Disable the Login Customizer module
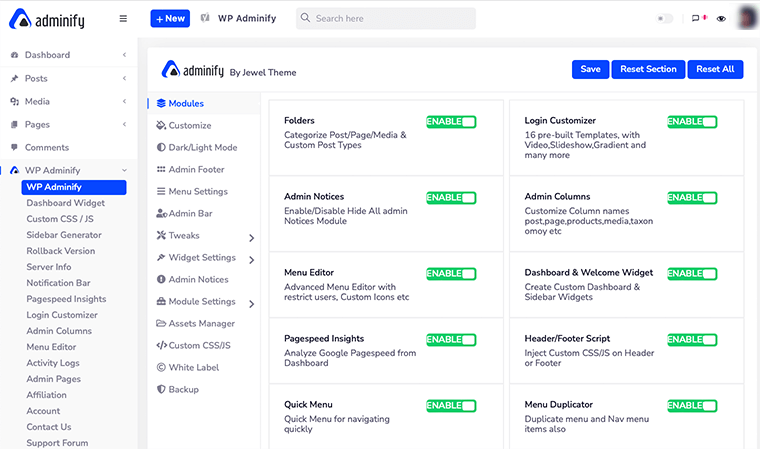 (x=692, y=121)
